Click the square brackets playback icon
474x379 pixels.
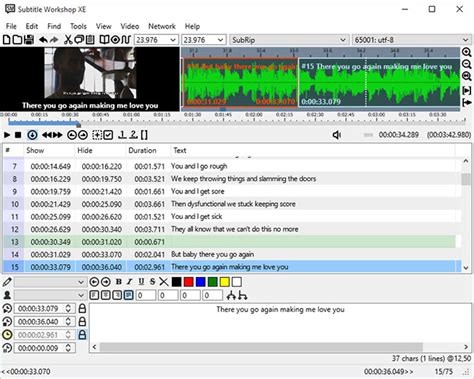[144, 135]
